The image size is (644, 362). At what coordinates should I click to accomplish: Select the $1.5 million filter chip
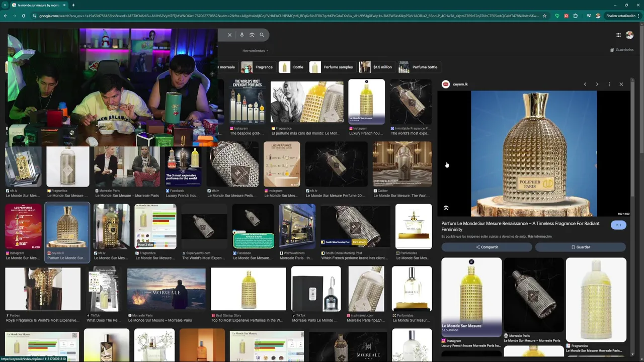[x=376, y=67]
